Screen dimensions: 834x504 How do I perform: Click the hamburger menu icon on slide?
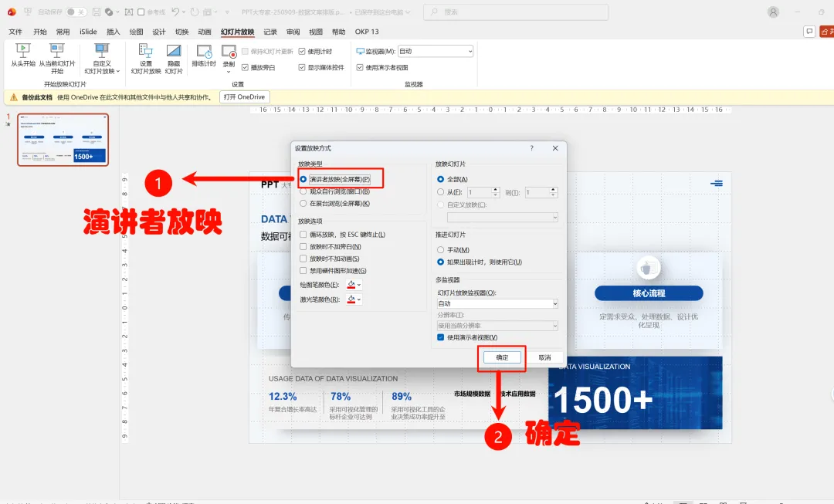tap(717, 184)
